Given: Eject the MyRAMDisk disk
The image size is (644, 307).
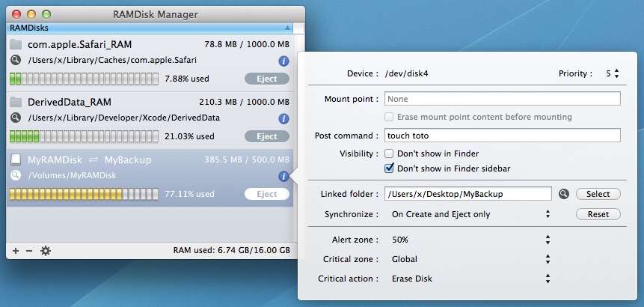Looking at the screenshot, I should point(267,194).
